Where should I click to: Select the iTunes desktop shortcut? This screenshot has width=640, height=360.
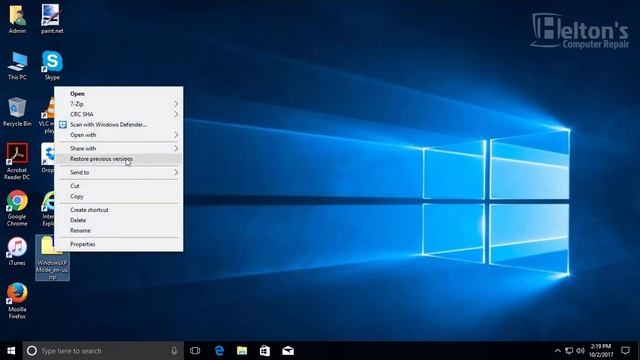click(17, 251)
